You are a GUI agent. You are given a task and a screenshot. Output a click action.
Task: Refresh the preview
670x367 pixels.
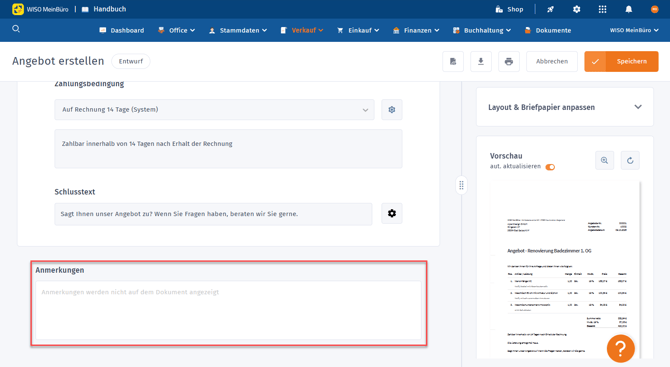click(630, 161)
